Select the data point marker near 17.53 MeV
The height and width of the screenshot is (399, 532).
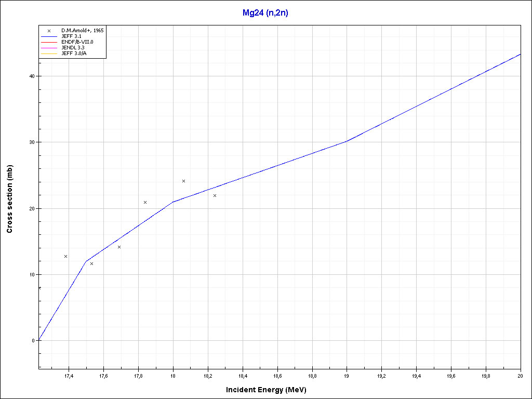(x=91, y=263)
